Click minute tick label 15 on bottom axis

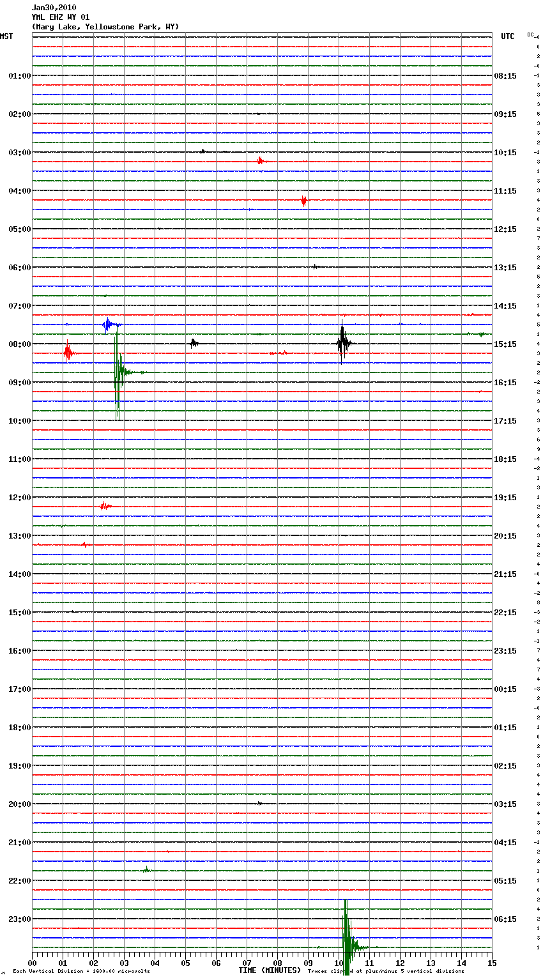pos(492,963)
